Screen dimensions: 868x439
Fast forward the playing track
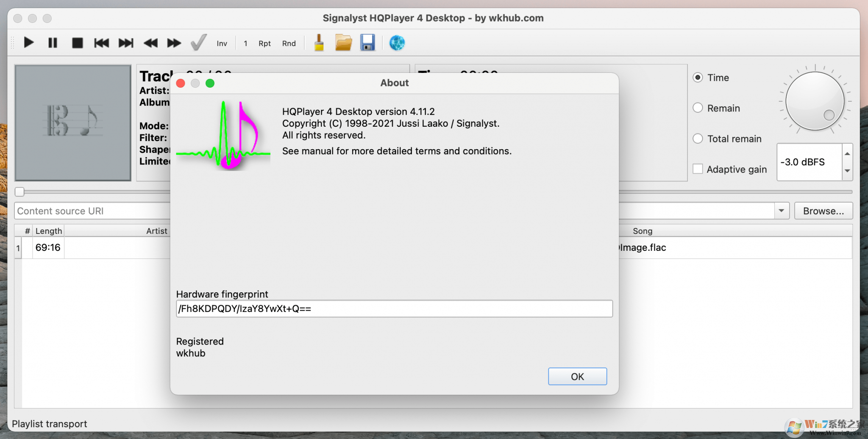[174, 42]
